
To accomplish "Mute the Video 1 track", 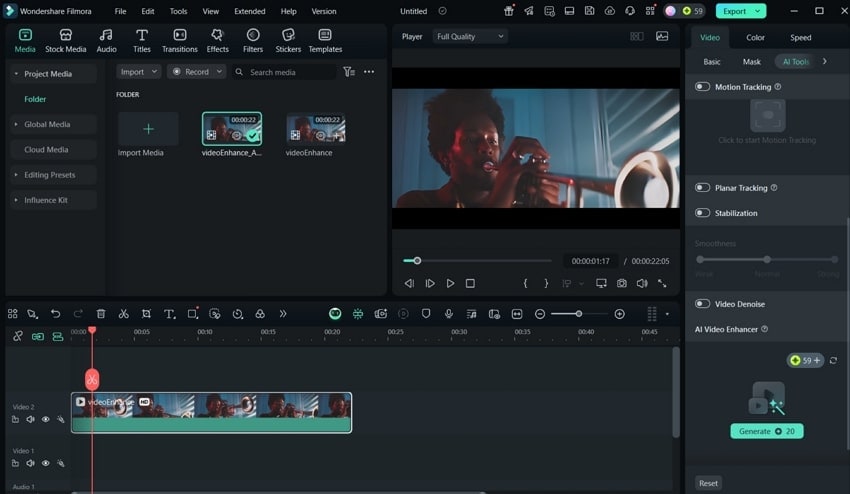I will (30, 463).
